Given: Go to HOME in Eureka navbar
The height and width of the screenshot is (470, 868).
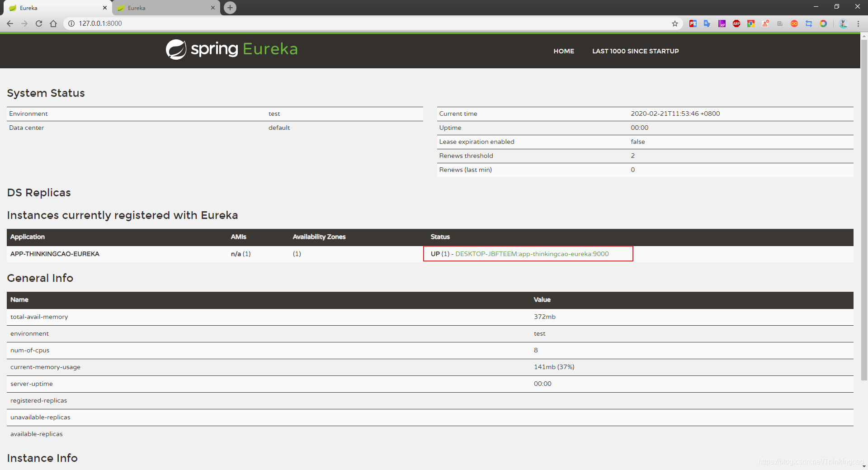Looking at the screenshot, I should click(x=564, y=51).
